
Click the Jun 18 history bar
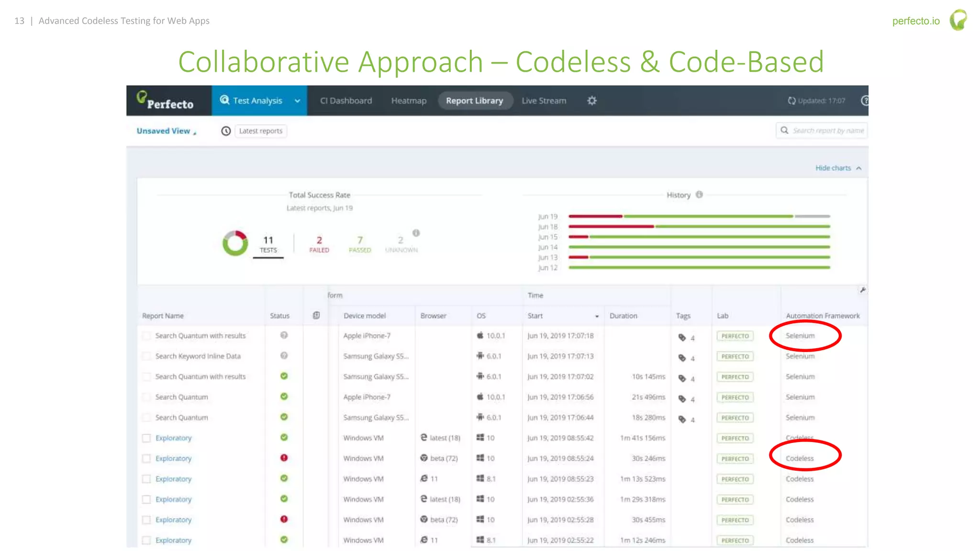tap(699, 226)
